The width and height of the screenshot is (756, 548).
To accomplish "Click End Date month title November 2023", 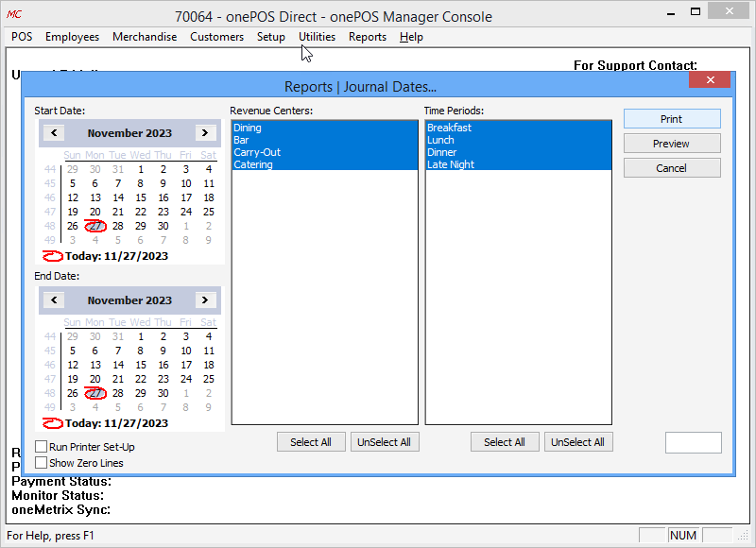I will [x=129, y=300].
